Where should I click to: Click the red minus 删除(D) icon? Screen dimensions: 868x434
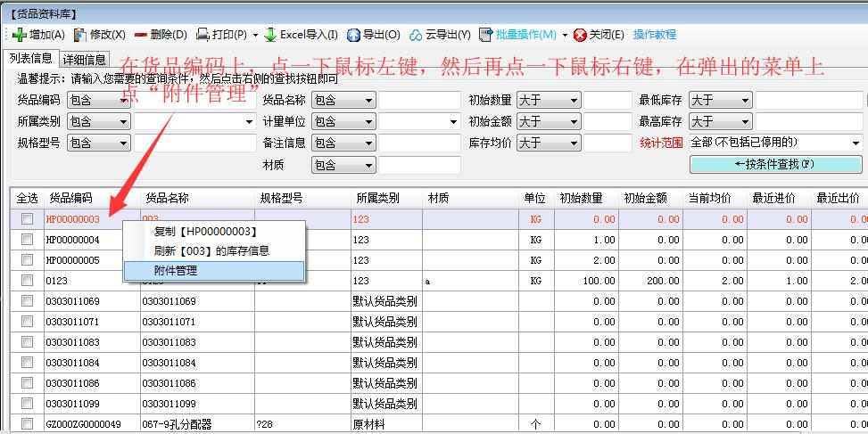tap(141, 35)
